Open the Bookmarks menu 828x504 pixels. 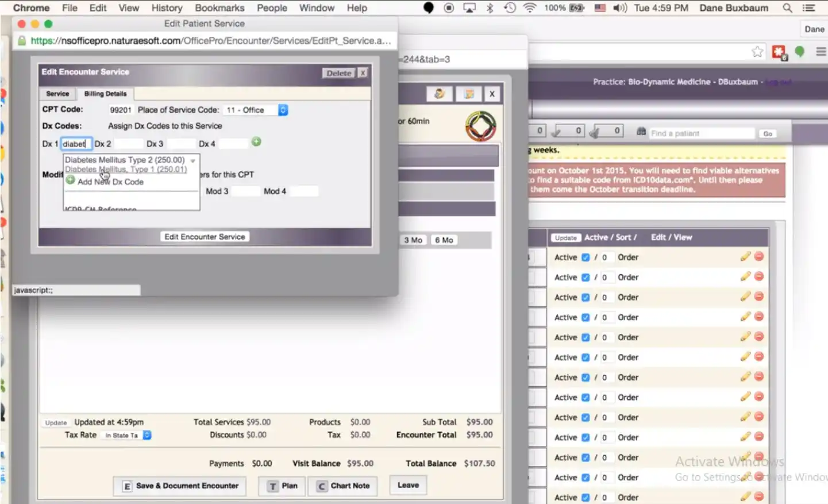(x=219, y=7)
